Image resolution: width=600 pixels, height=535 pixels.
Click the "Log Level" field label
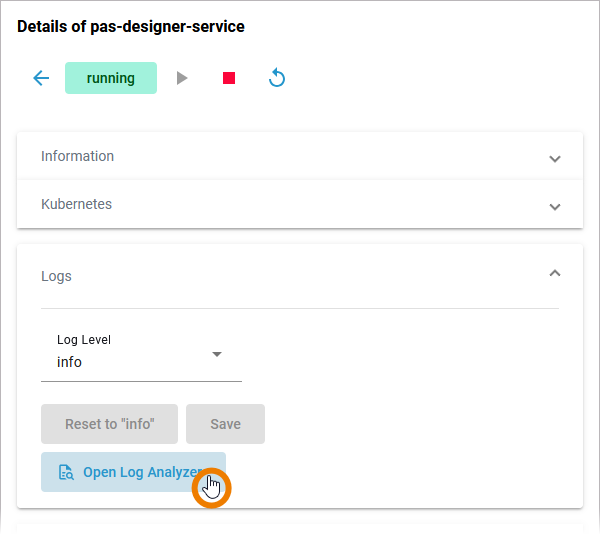pos(83,340)
